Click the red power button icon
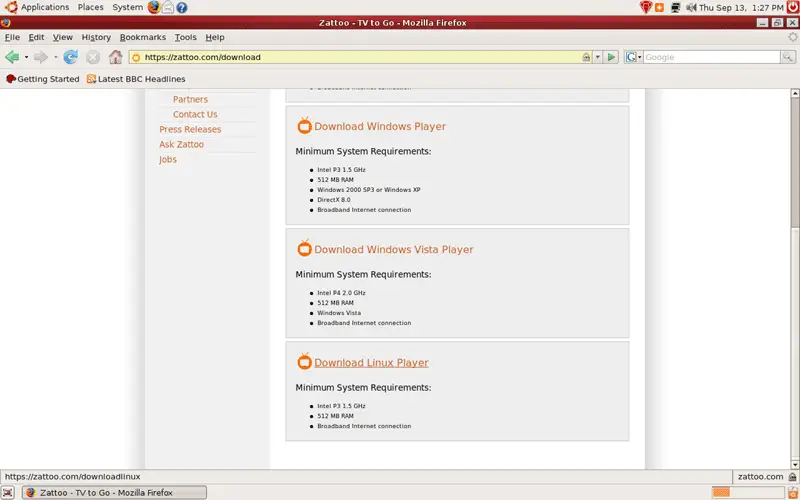800x500 pixels. 793,7
